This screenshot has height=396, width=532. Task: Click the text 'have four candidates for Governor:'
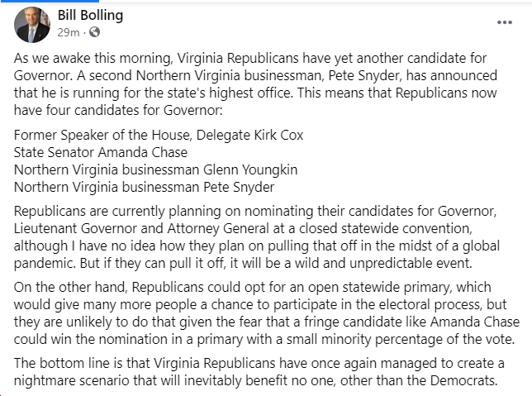click(118, 110)
